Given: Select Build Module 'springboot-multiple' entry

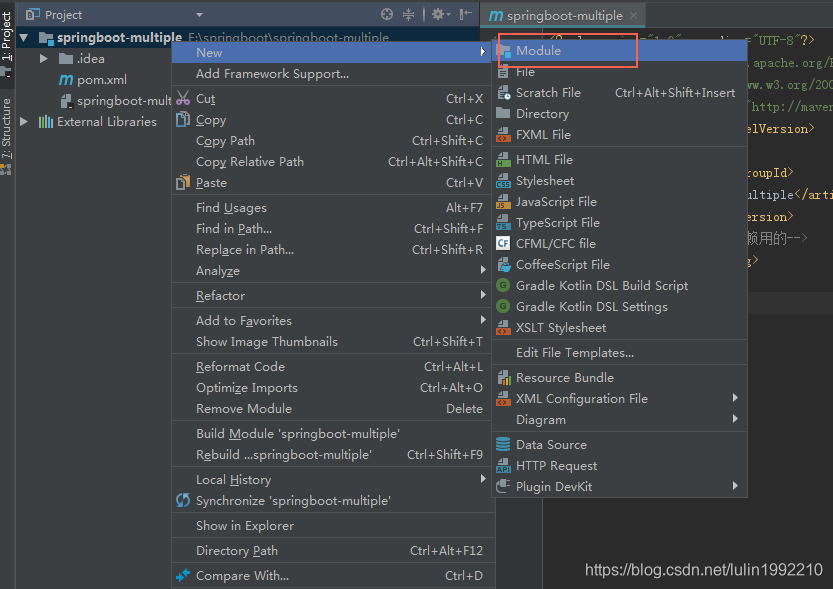Looking at the screenshot, I should click(x=332, y=434).
